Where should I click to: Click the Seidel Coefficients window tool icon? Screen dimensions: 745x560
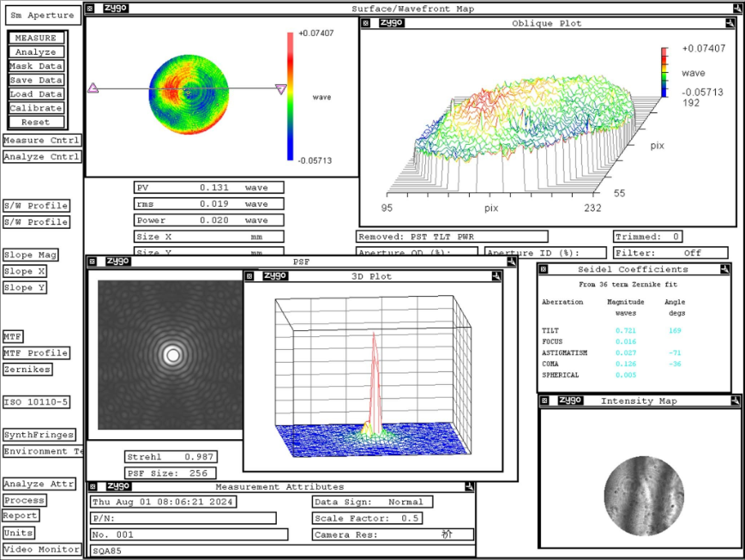pos(726,269)
